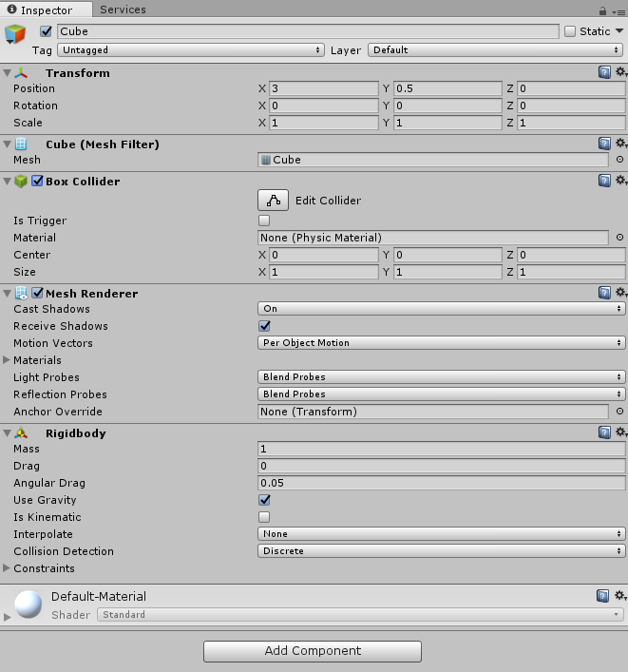Click the Mass input field
Screen dimensions: 628x672
(x=441, y=449)
